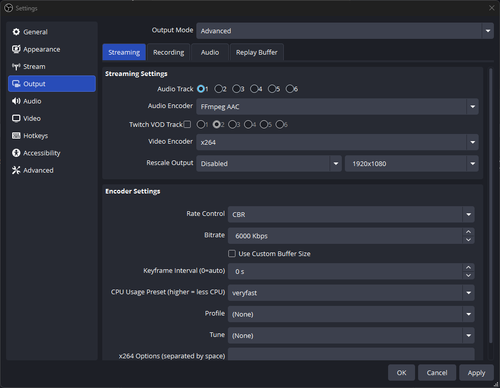Go to Accessibility settings category
This screenshot has width=500, height=388.
[52, 153]
